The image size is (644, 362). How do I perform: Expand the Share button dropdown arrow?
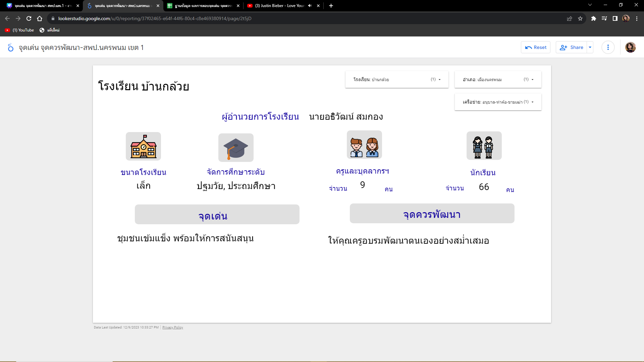(x=590, y=47)
